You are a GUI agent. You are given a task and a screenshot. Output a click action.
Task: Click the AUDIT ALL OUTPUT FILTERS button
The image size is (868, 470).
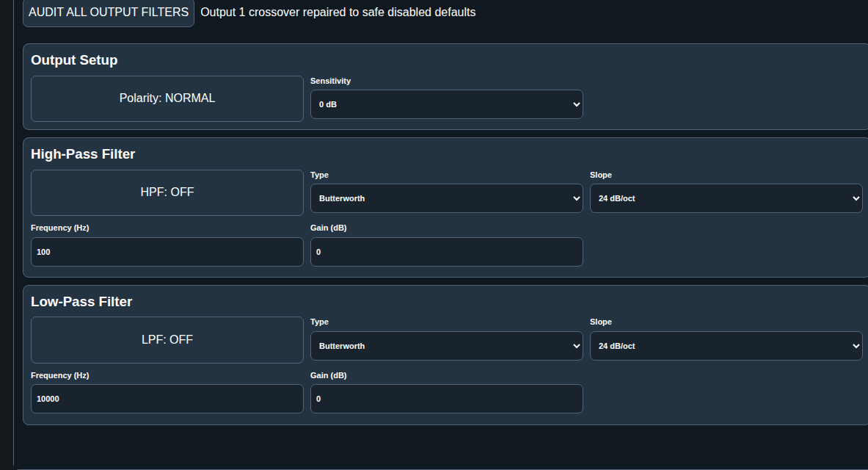click(109, 12)
